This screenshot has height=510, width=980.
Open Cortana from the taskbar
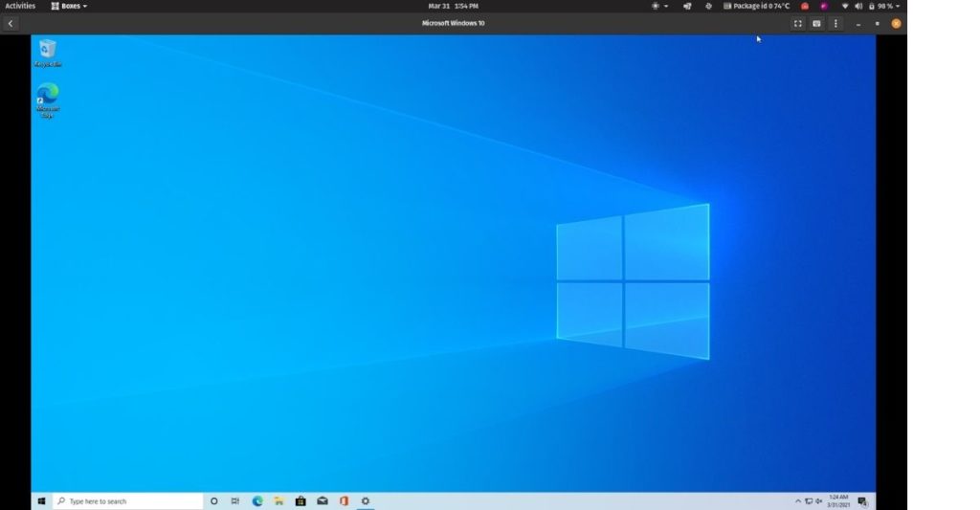(213, 501)
